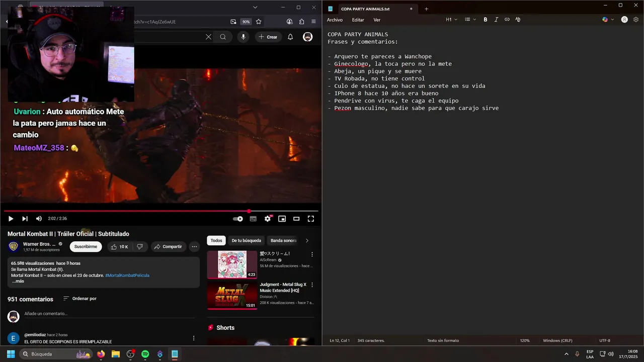Click the Añade un comentario field
The height and width of the screenshot is (362, 644).
click(x=109, y=314)
